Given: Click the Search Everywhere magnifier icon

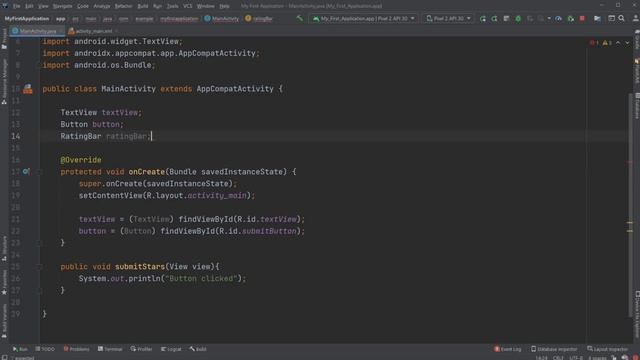Looking at the screenshot, I should pos(622,18).
